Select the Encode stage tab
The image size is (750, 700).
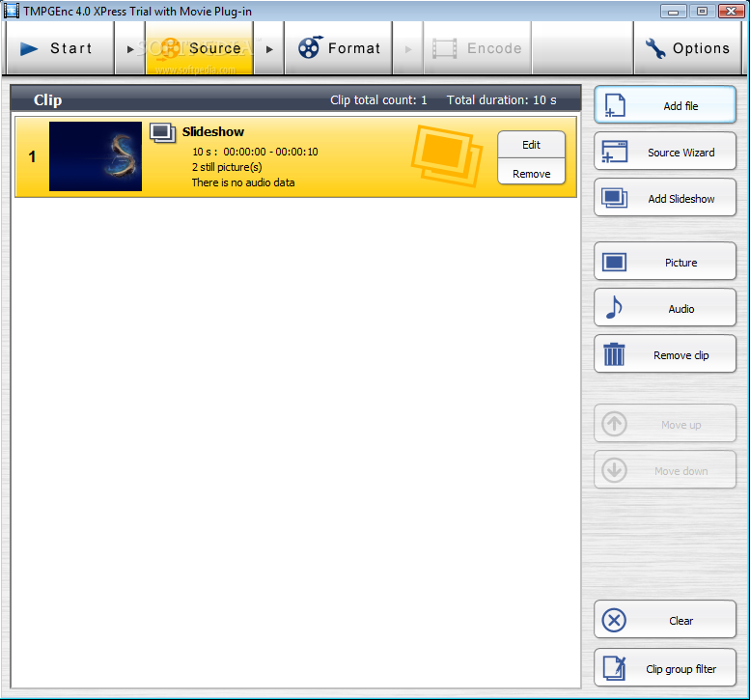coord(478,48)
